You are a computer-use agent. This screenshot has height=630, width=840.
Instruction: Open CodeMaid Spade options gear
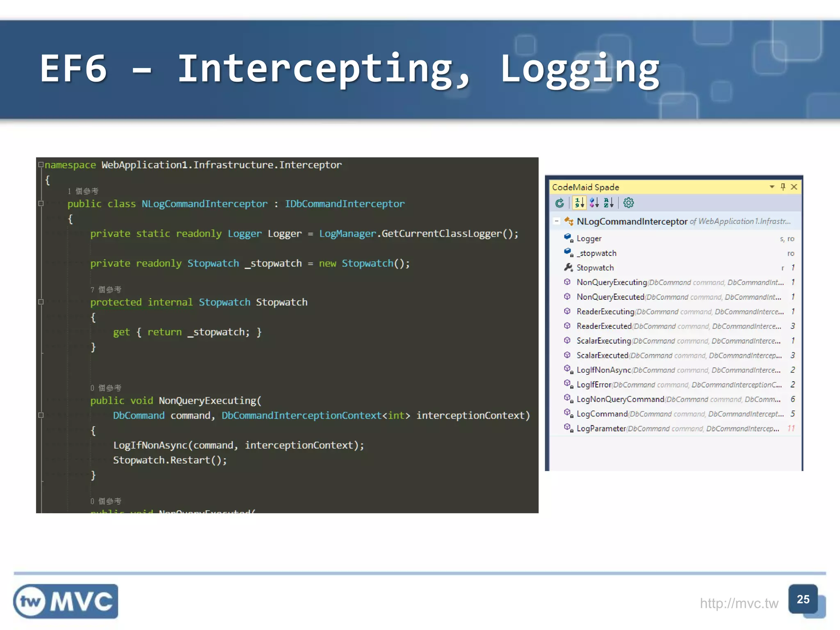(628, 203)
